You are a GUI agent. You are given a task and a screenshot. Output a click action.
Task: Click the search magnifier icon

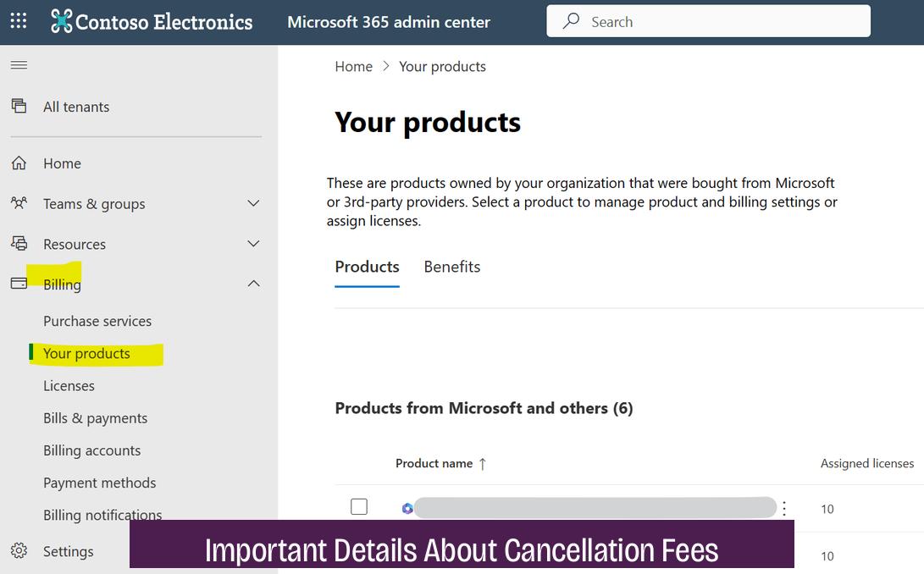tap(571, 21)
